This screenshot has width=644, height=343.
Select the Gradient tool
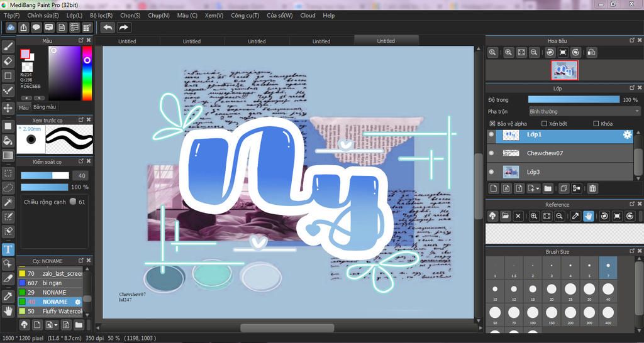(8, 156)
